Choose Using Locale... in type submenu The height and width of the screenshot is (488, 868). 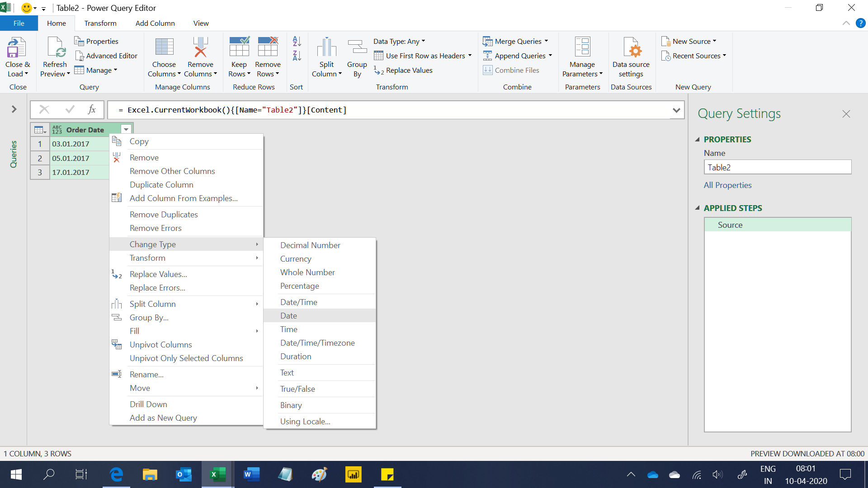(x=320, y=421)
